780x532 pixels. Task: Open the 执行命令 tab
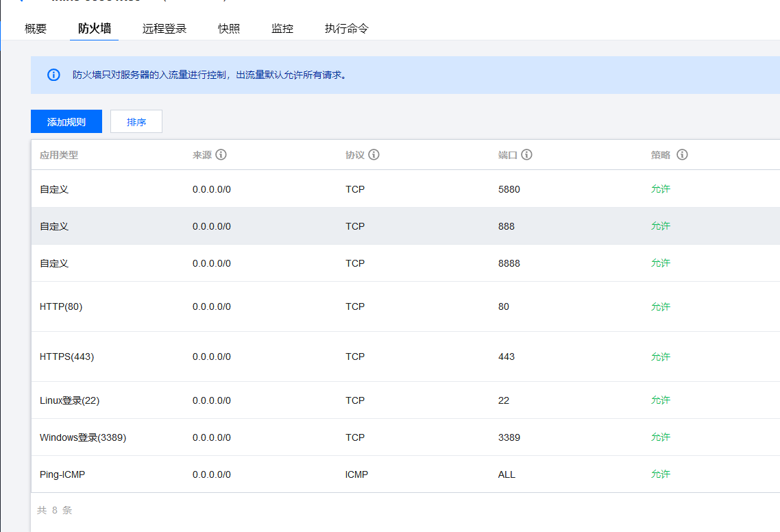(347, 29)
